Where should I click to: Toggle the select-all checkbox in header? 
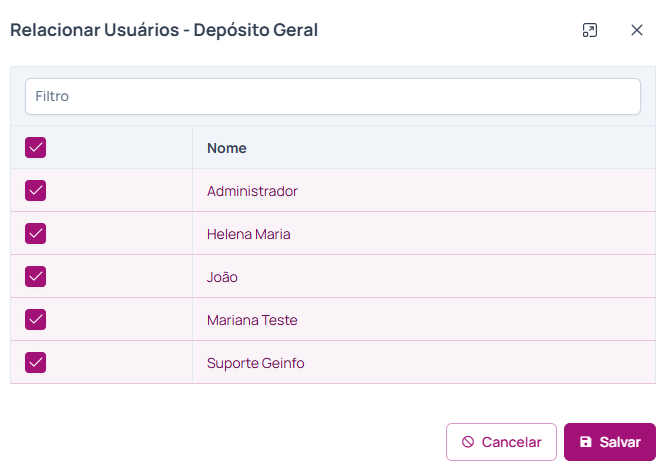[36, 148]
